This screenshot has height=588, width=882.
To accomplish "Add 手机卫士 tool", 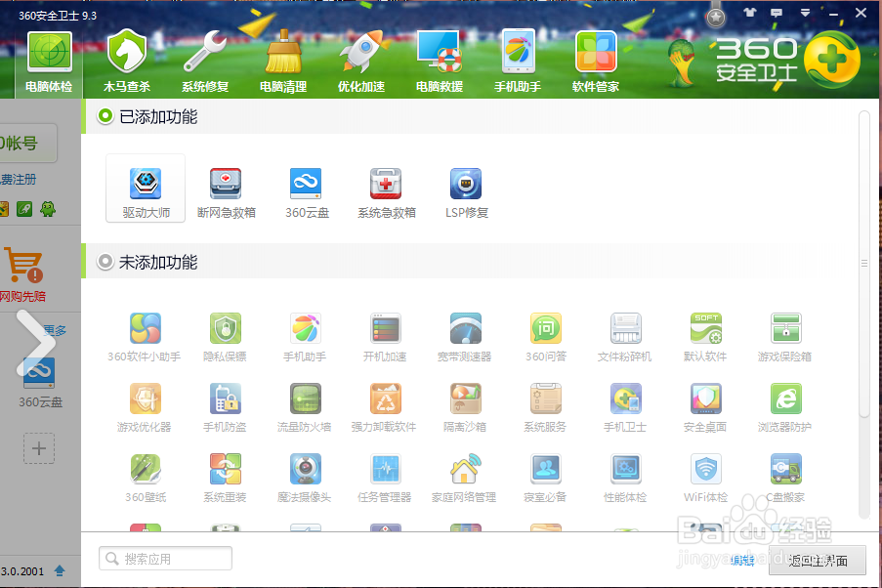I will pos(625,407).
